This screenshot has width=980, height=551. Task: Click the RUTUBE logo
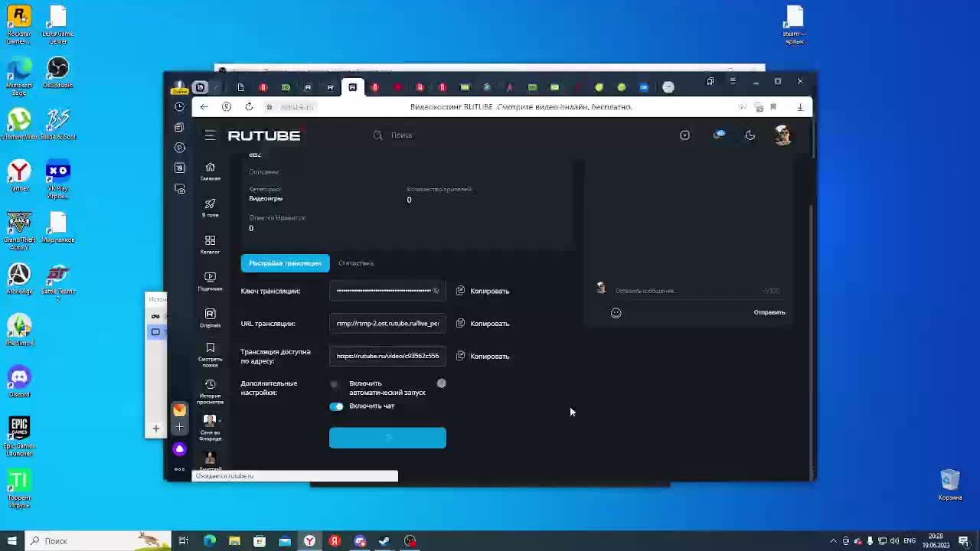coord(264,135)
